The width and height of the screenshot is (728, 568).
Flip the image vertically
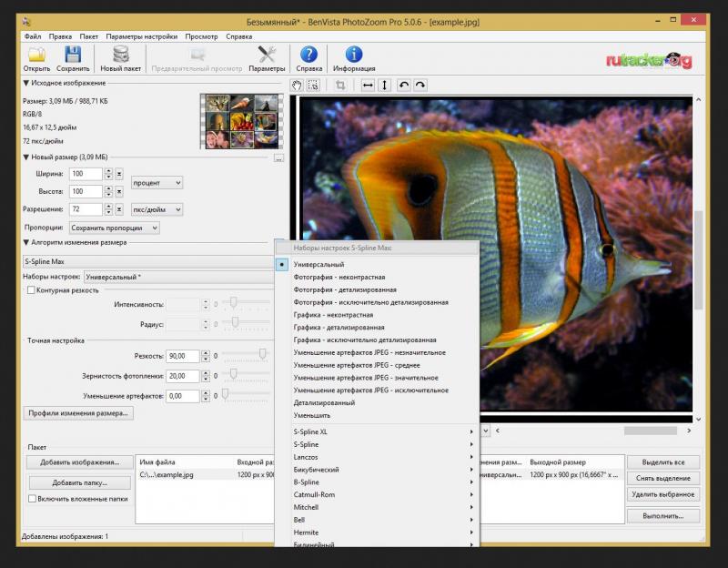point(384,86)
